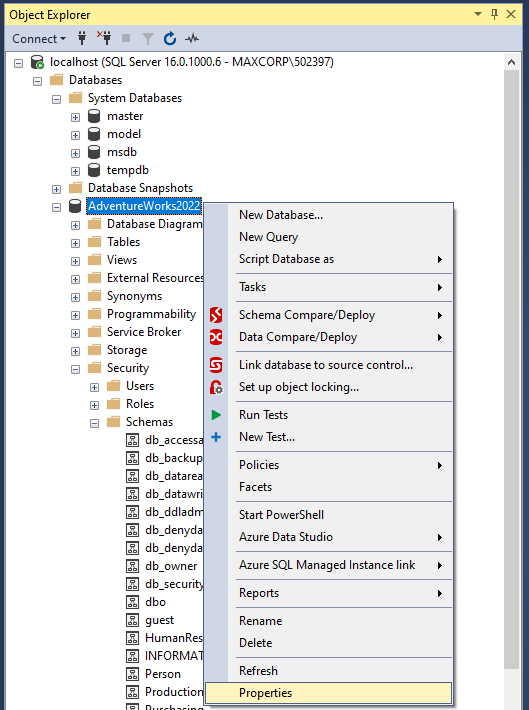Choose New Database... from the context menu
Image resolution: width=529 pixels, height=710 pixels.
(x=329, y=215)
